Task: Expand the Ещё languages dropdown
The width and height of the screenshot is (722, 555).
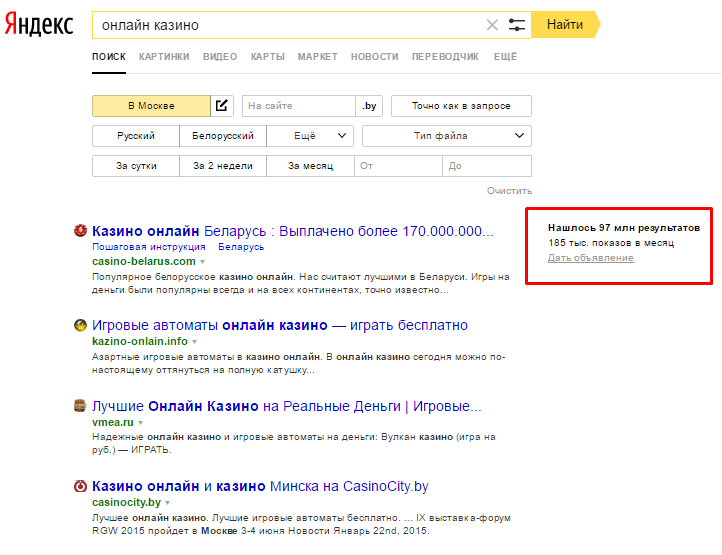Action: click(310, 136)
